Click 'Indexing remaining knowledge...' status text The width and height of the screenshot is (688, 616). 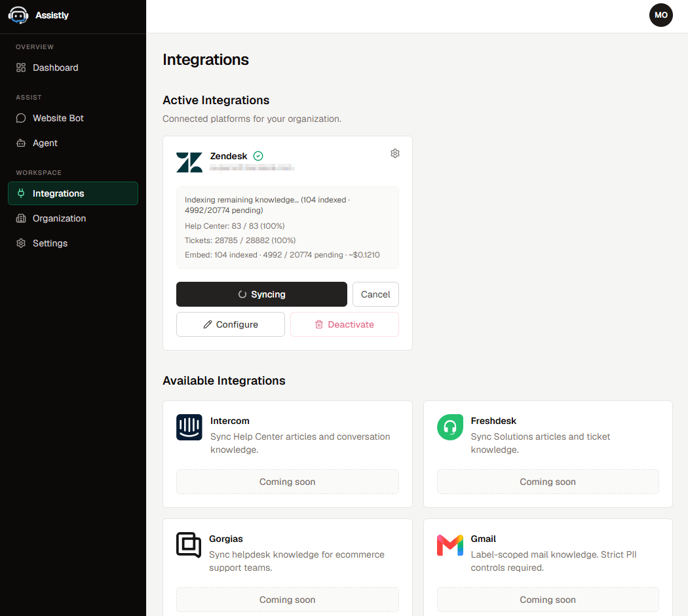click(x=267, y=205)
